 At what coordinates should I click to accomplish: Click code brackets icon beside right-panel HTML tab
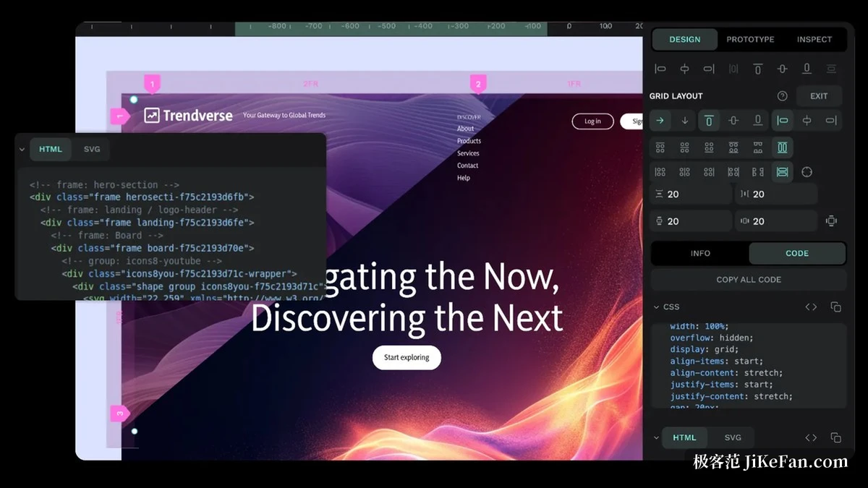coord(811,437)
